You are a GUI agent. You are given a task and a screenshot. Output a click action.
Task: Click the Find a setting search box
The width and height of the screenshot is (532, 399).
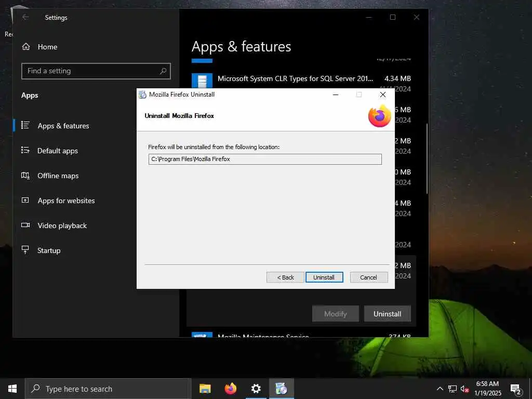click(96, 71)
